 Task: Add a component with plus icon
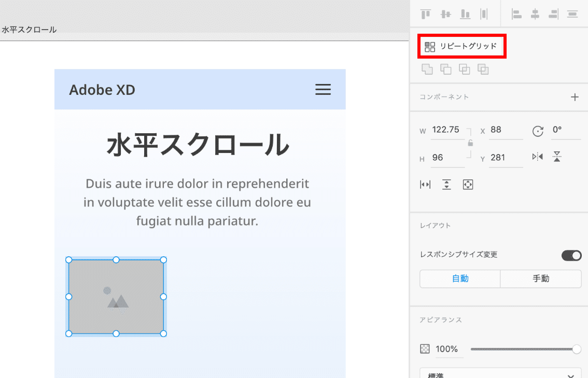(x=575, y=97)
